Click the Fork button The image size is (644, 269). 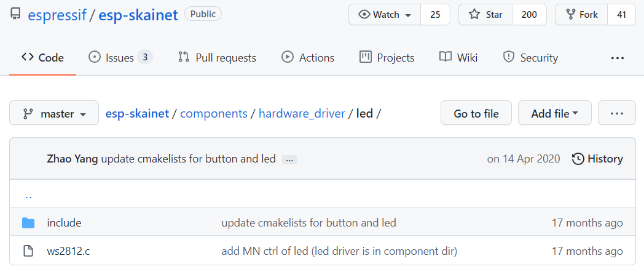[581, 15]
